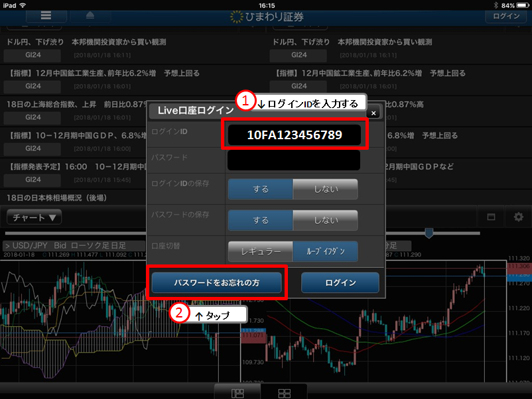This screenshot has height=399, width=532.
Task: Open chart settings gear icon
Action: (518, 217)
